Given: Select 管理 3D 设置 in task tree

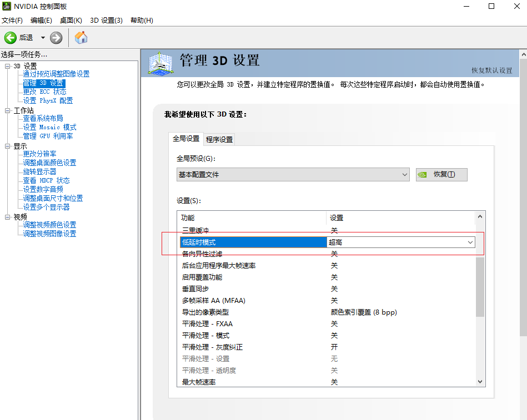Looking at the screenshot, I should 44,83.
